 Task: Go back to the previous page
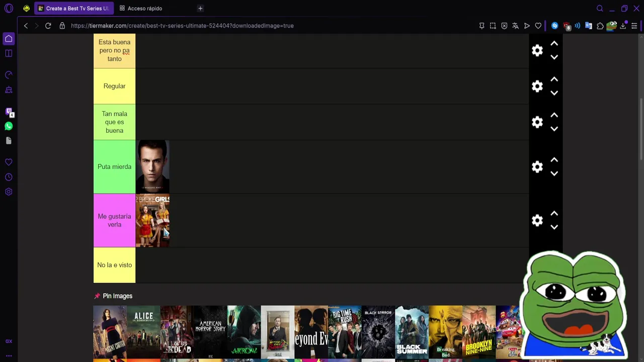click(26, 26)
